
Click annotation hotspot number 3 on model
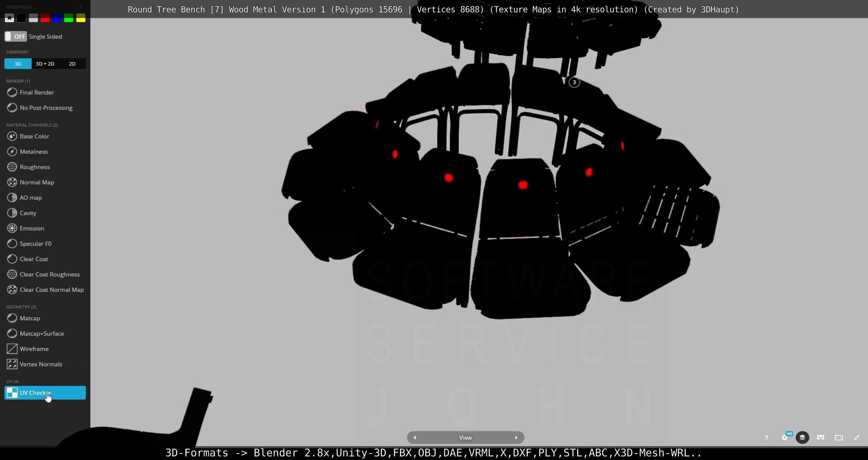[x=574, y=82]
